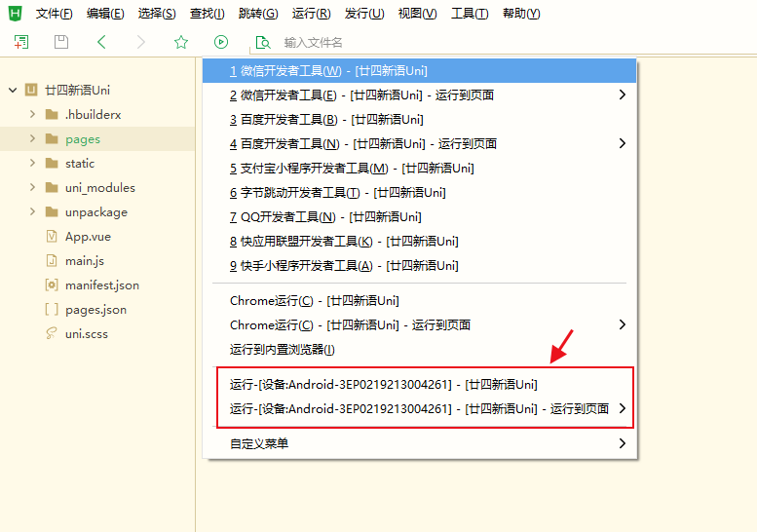
Task: Click the green run play icon
Action: 221,42
